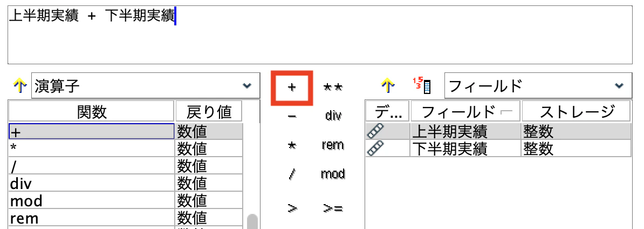
Task: Select the + function row
Action: click(126, 132)
